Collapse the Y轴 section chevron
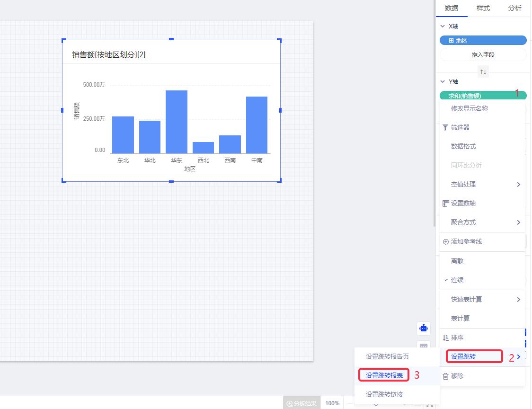 [x=443, y=82]
